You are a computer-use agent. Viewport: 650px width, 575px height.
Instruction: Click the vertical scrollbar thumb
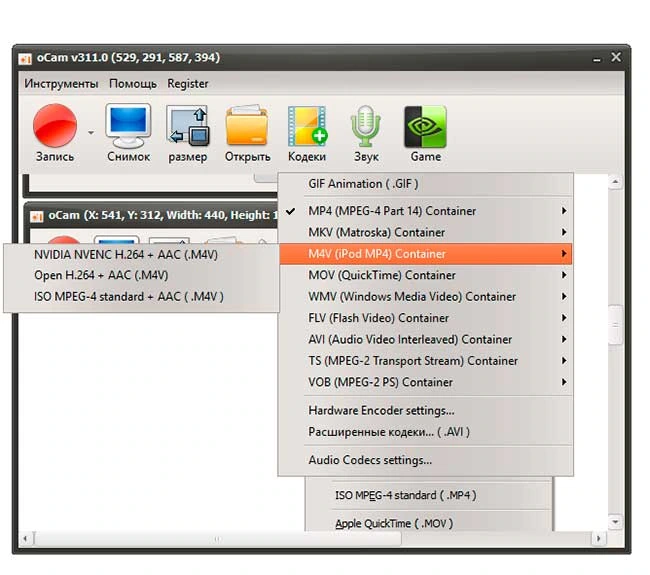click(x=615, y=325)
